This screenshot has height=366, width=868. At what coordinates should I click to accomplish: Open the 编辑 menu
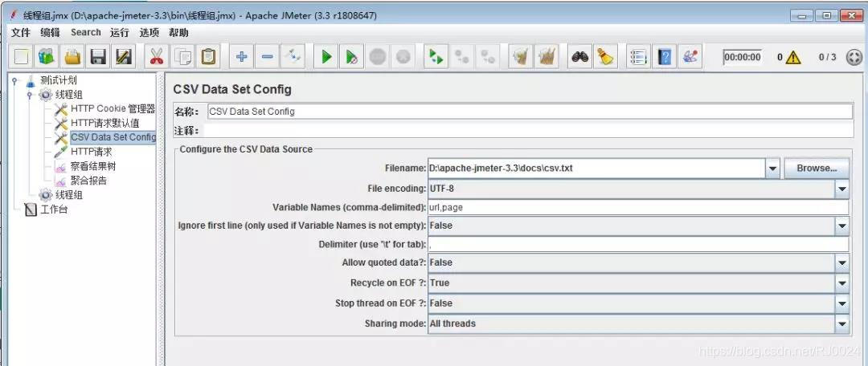pyautogui.click(x=50, y=33)
